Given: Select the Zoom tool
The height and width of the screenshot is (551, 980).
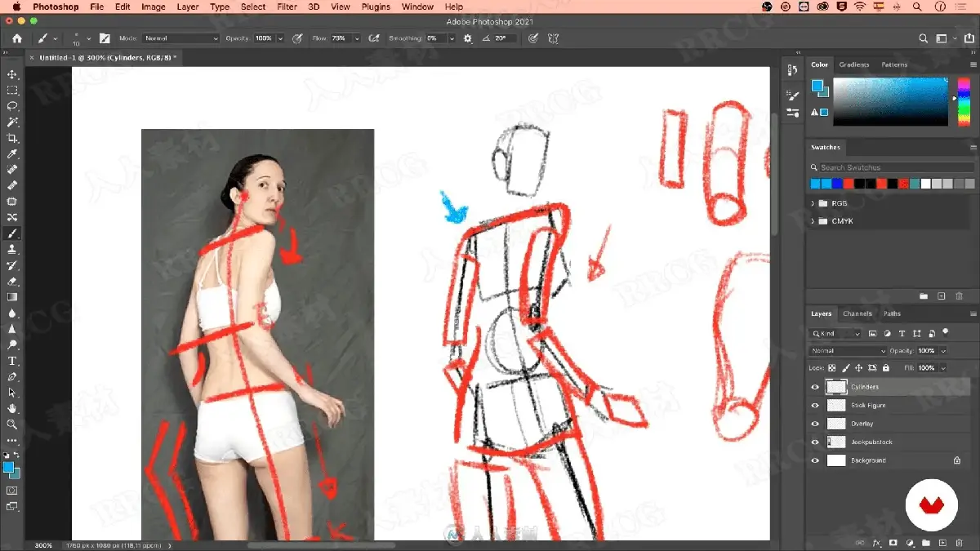Looking at the screenshot, I should coord(12,424).
